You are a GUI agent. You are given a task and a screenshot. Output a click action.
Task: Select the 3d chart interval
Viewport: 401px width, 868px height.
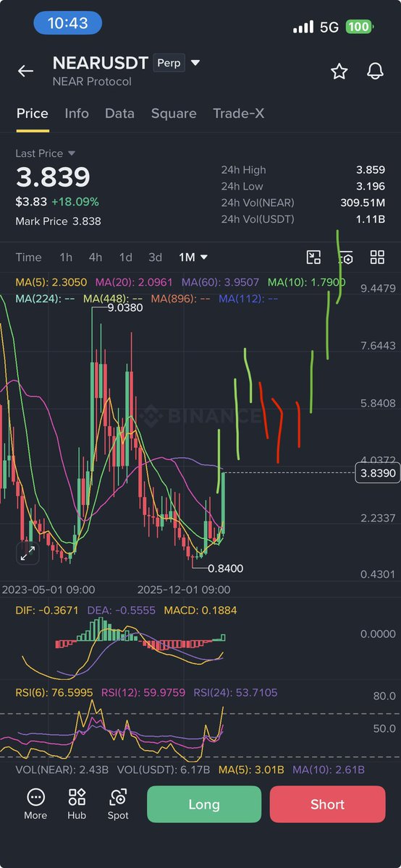[156, 258]
